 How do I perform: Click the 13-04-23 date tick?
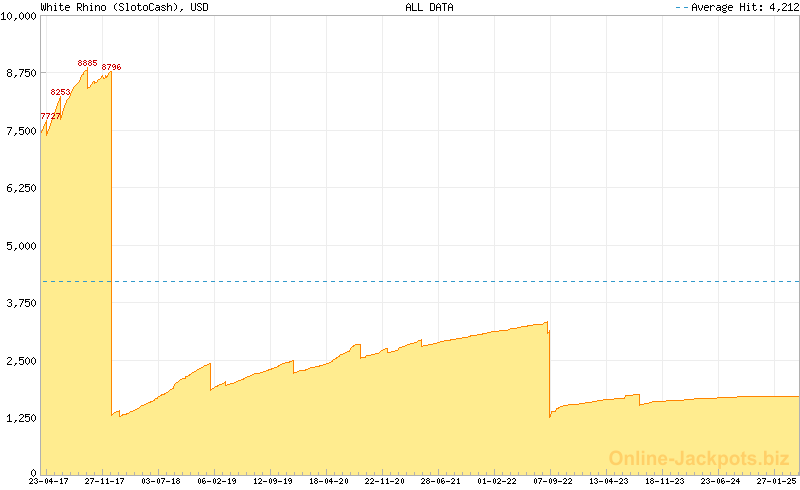(609, 481)
